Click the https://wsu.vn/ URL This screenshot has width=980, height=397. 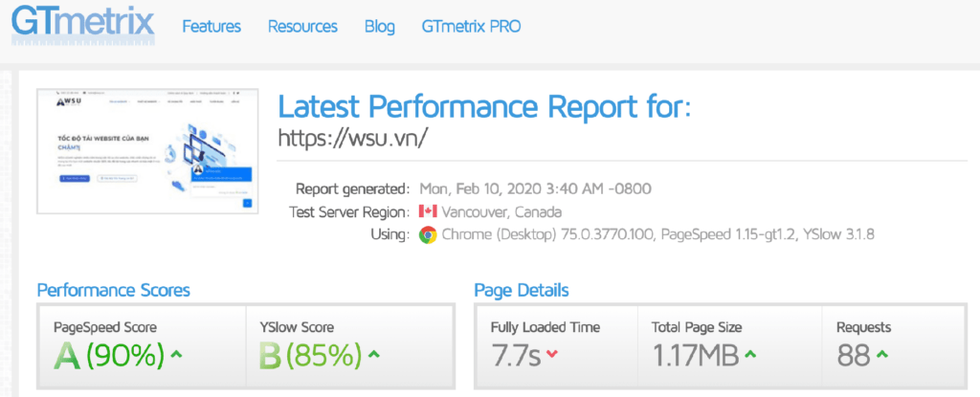[x=352, y=138]
